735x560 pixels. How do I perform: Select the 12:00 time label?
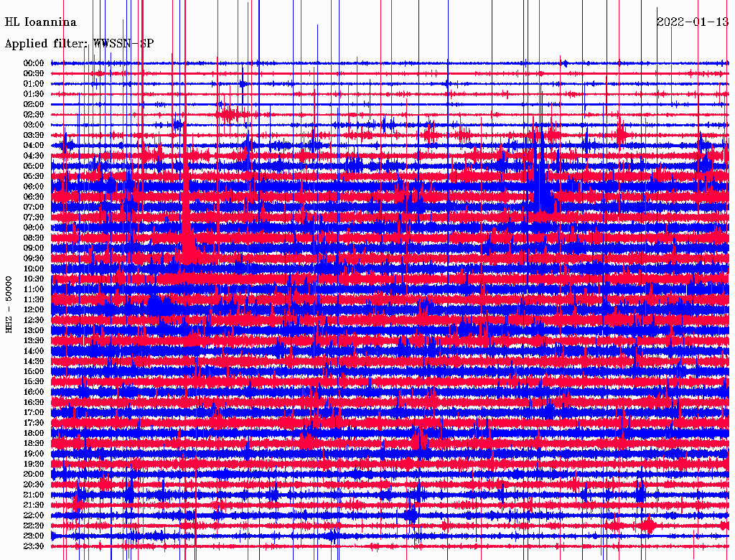pyautogui.click(x=34, y=310)
